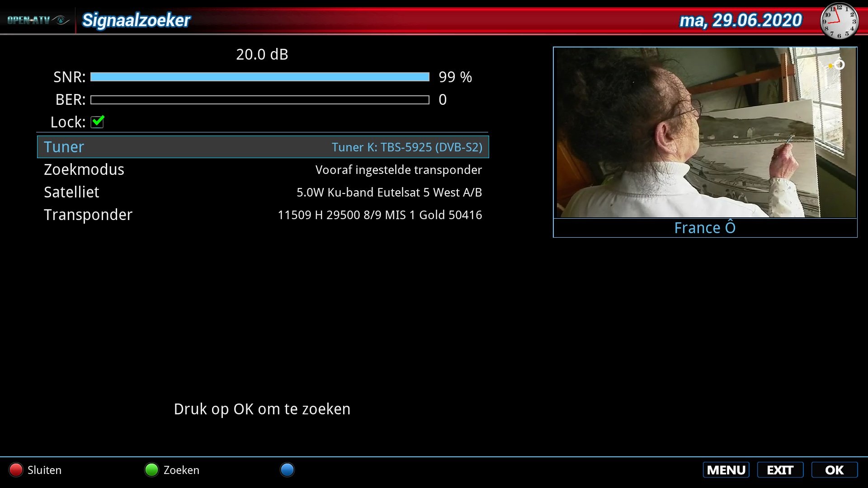
Task: Click the empty BER bar
Action: (259, 99)
